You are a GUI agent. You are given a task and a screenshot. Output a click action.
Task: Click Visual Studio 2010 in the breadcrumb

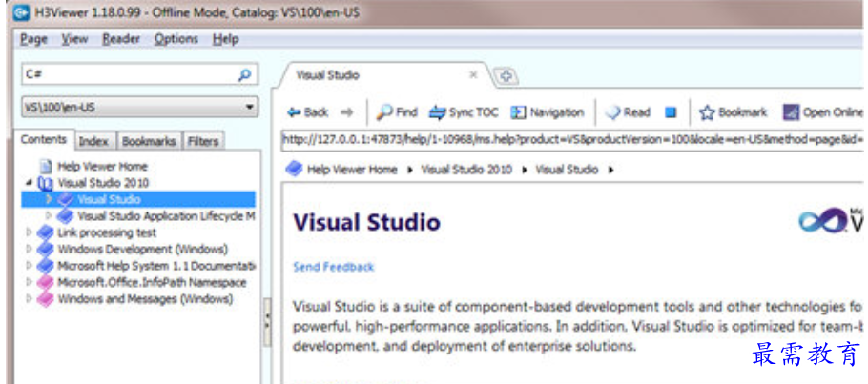coord(466,170)
